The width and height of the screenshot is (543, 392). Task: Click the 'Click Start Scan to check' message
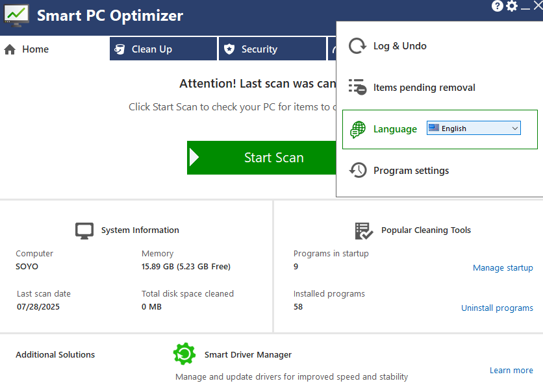pos(232,107)
